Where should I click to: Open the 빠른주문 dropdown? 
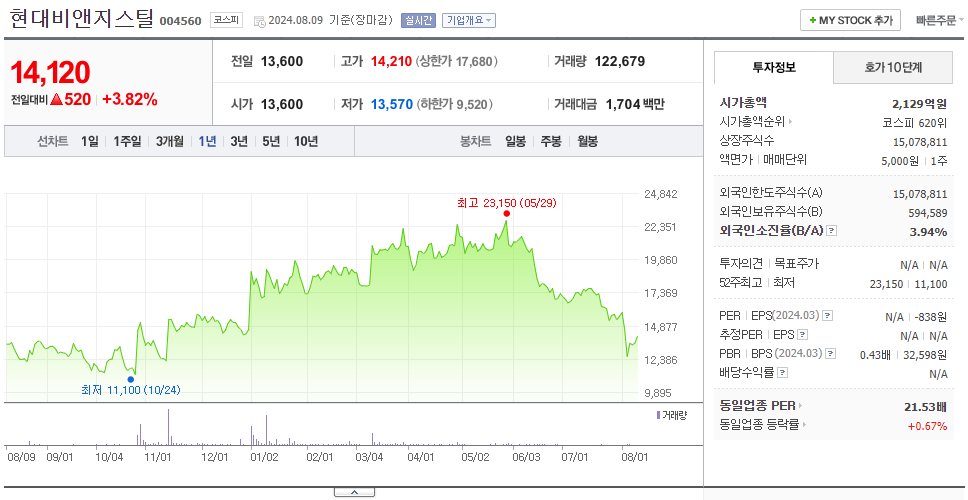point(940,20)
